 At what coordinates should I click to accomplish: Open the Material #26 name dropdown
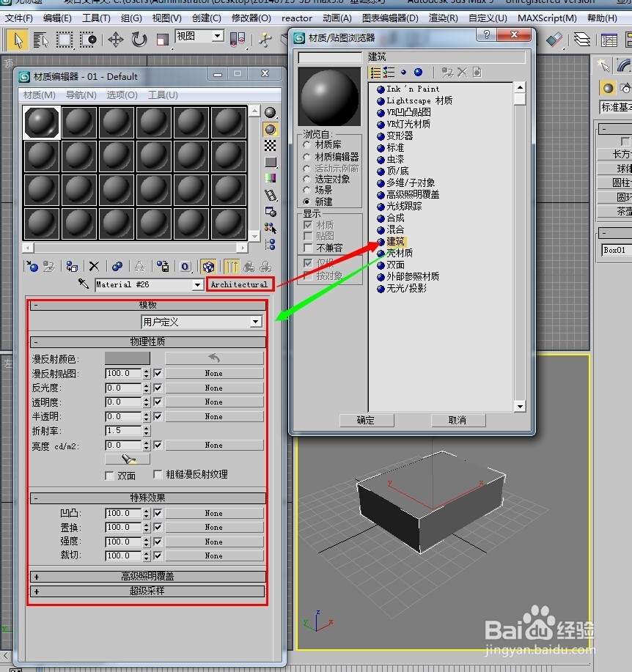pos(197,284)
